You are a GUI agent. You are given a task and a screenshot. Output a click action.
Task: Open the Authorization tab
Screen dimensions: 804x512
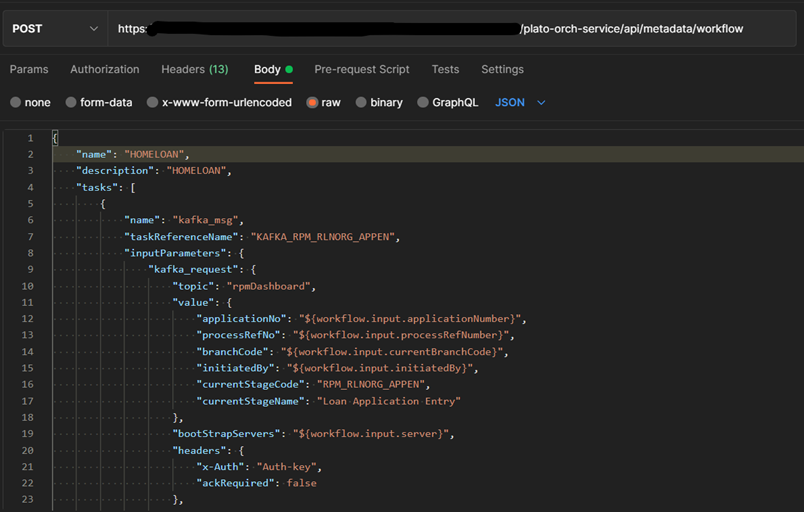click(x=105, y=69)
